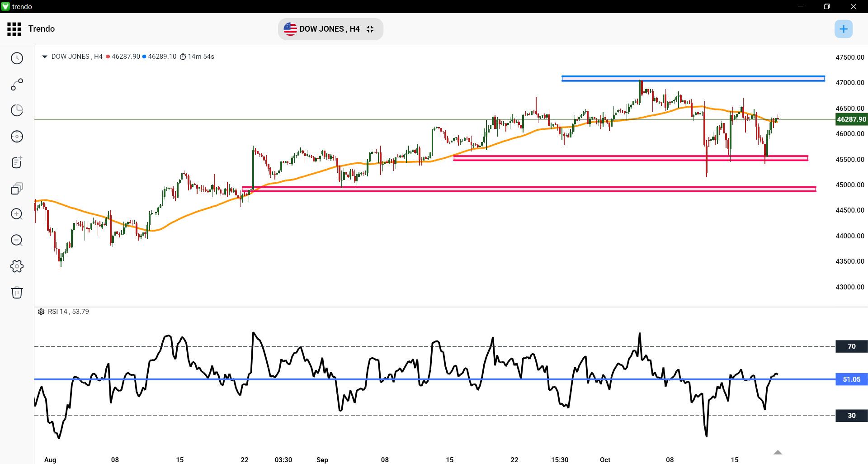Activate the crosshair target tool
868x464 pixels.
coord(17,137)
